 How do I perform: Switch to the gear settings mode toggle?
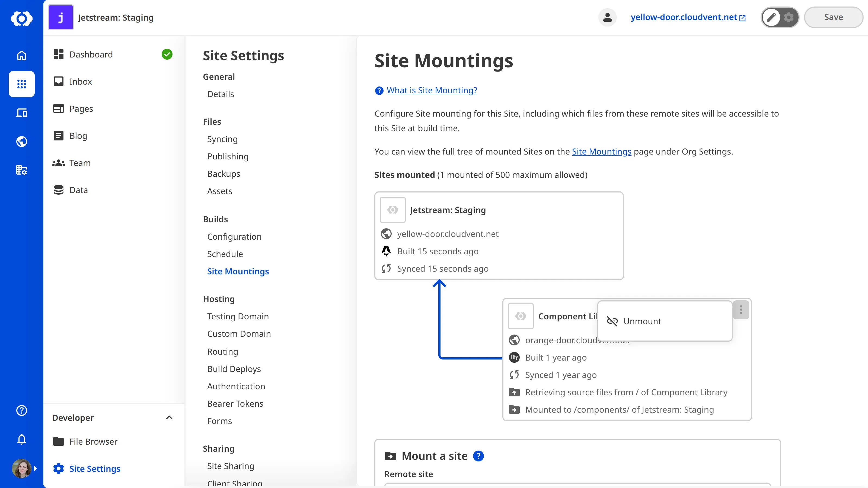click(x=789, y=17)
